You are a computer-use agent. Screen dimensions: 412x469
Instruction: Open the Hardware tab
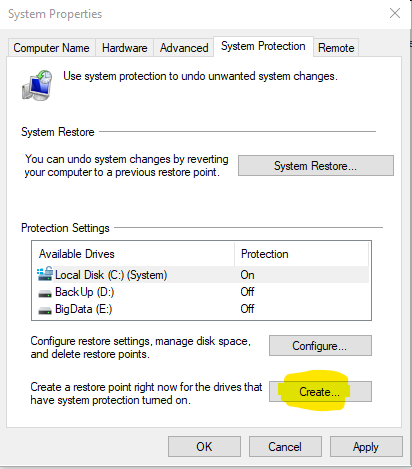tap(125, 48)
